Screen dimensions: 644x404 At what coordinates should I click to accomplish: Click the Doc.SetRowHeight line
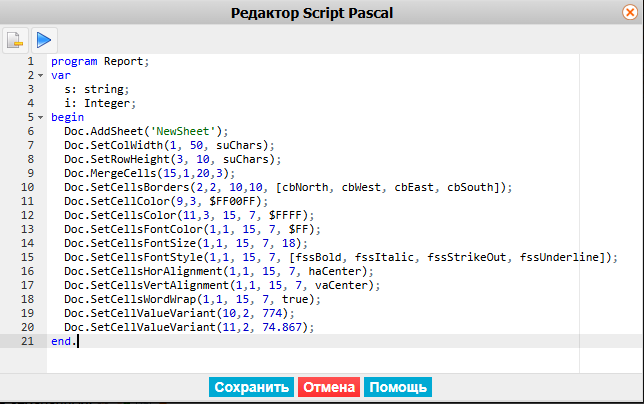coord(172,159)
